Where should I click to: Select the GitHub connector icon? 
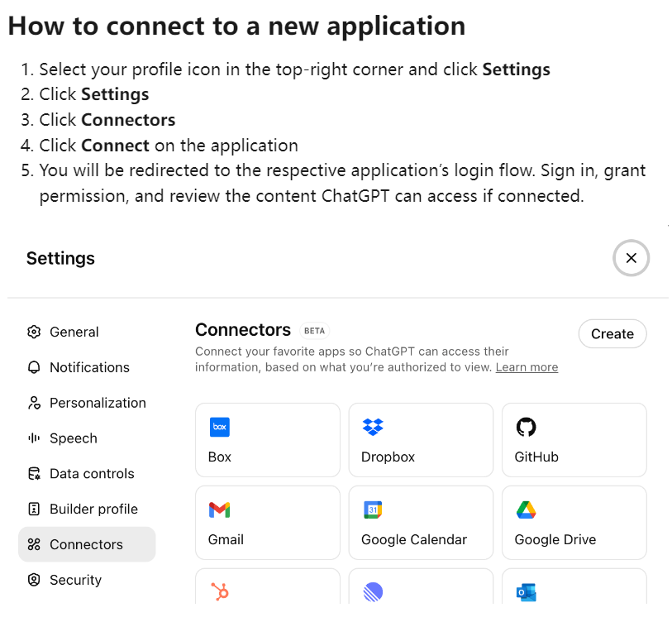526,427
